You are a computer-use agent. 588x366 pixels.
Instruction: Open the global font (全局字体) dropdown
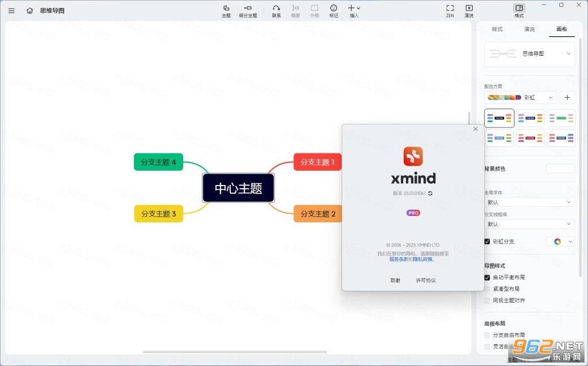529,202
